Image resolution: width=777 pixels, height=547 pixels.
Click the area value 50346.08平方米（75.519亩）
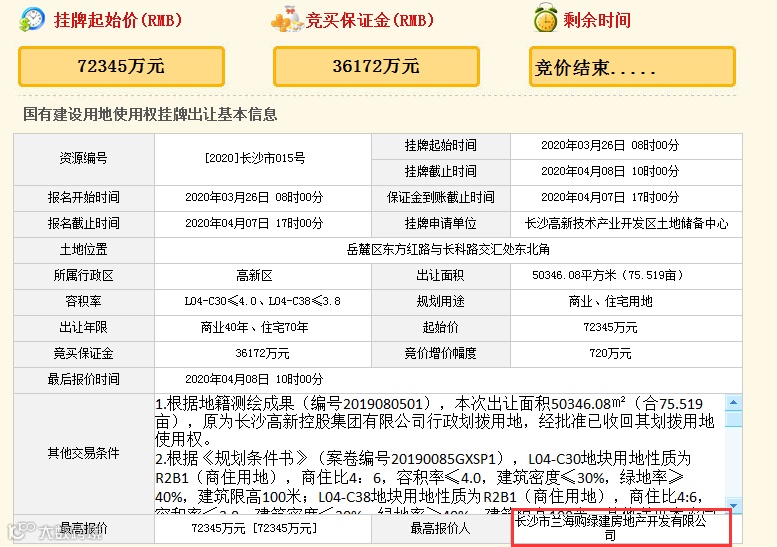pyautogui.click(x=608, y=275)
